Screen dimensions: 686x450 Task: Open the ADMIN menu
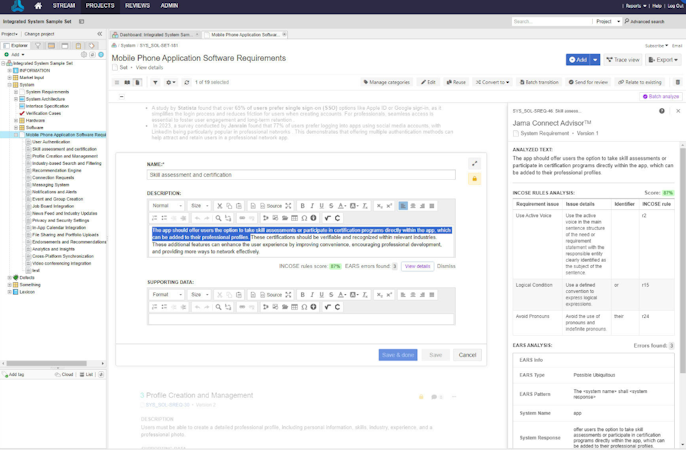pos(169,6)
